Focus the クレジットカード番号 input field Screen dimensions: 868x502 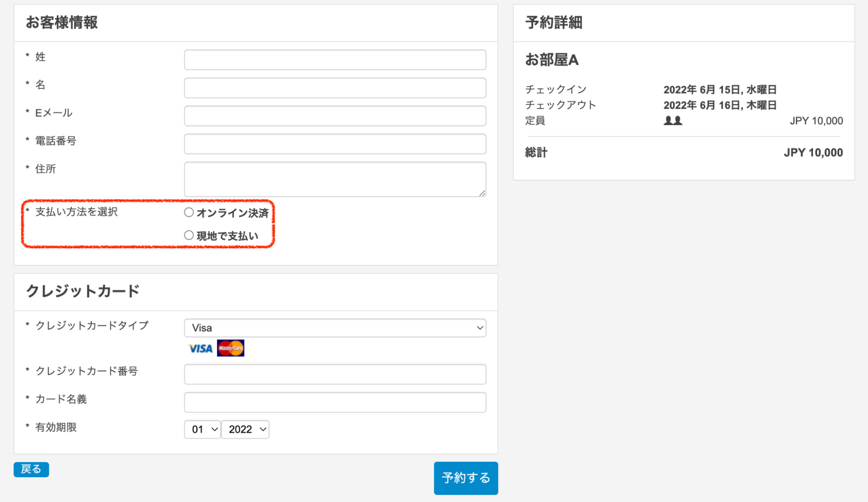point(335,374)
